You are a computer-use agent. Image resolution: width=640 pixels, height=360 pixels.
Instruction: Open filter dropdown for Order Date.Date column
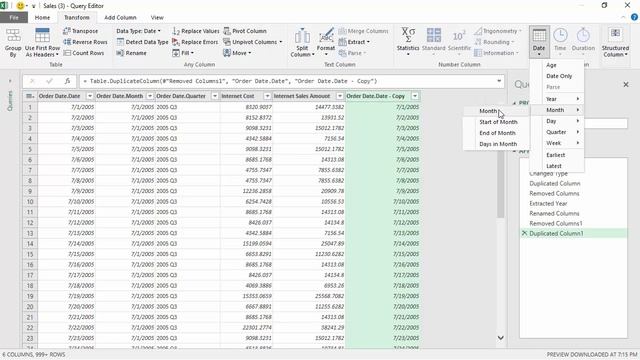(90, 96)
